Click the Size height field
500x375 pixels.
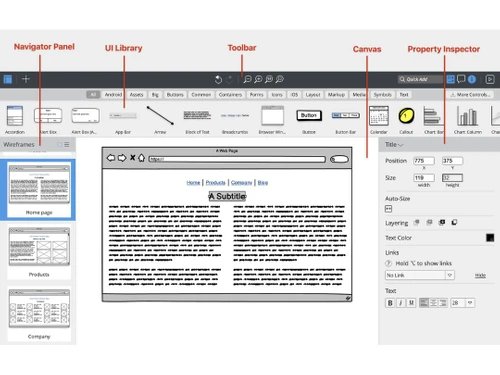(x=452, y=178)
